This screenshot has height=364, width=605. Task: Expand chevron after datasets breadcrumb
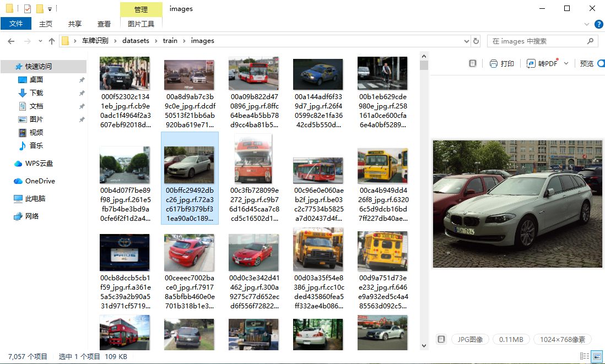tap(156, 41)
